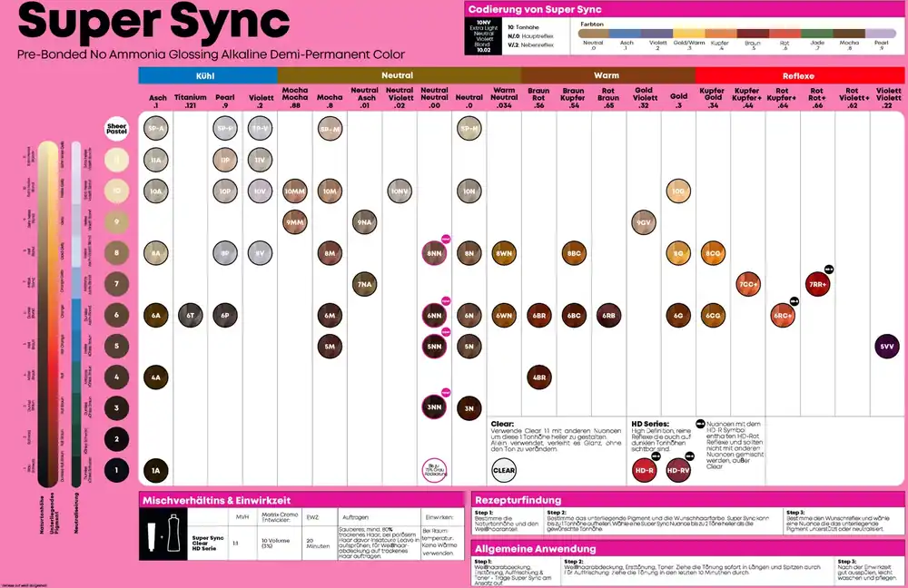908x588 pixels.
Task: Click the 10NV coding example box
Action: tap(484, 36)
